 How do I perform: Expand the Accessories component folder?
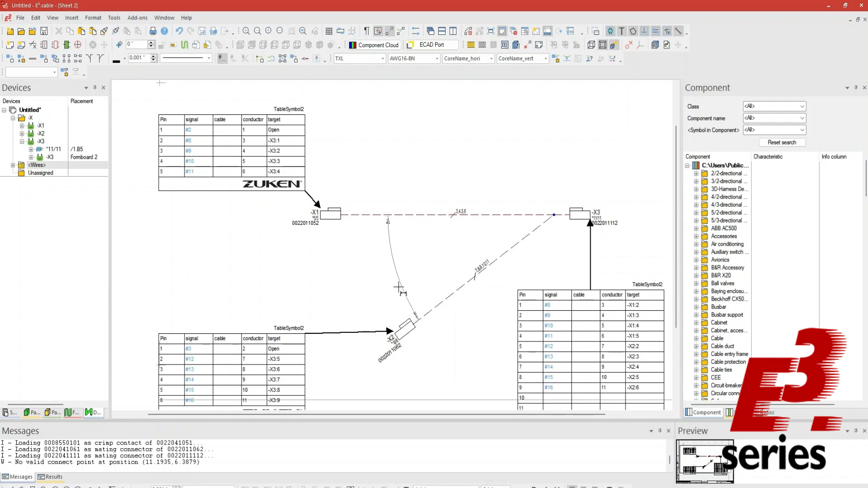click(x=696, y=236)
